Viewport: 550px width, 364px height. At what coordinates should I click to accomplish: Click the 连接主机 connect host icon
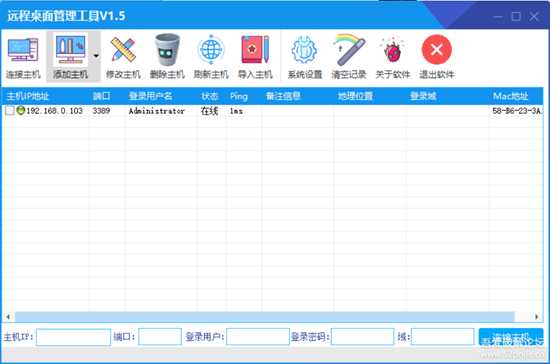pyautogui.click(x=23, y=51)
